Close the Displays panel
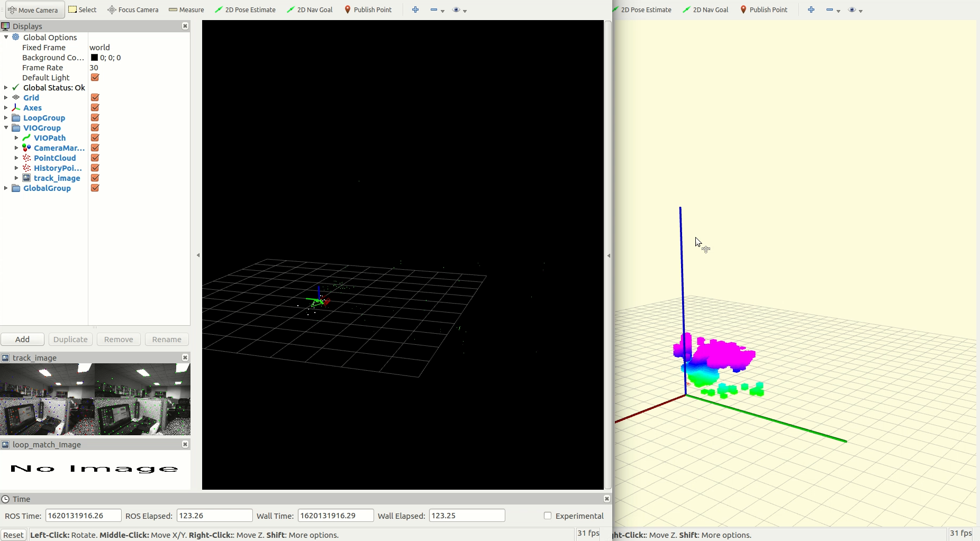Viewport: 980px width, 541px height. click(x=185, y=26)
